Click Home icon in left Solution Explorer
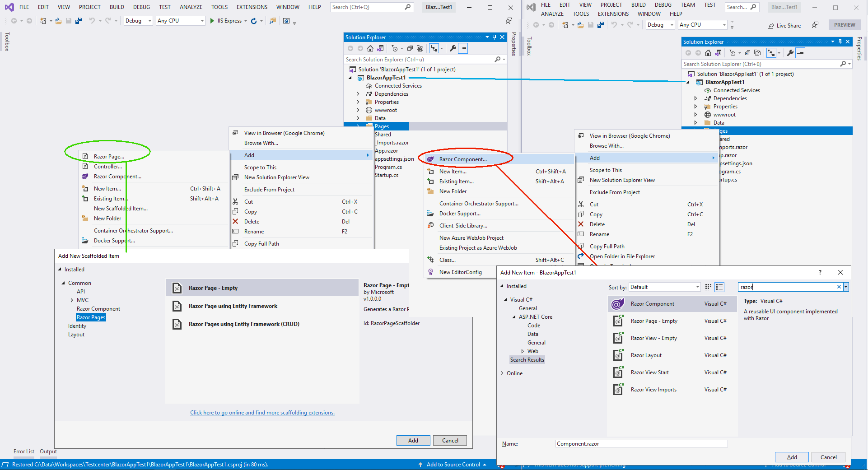 (x=370, y=48)
